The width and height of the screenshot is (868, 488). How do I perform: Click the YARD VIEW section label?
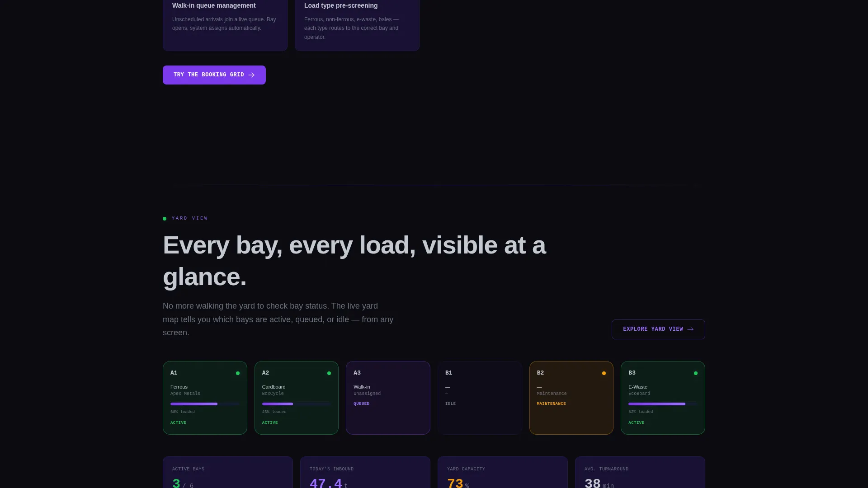[x=190, y=218]
